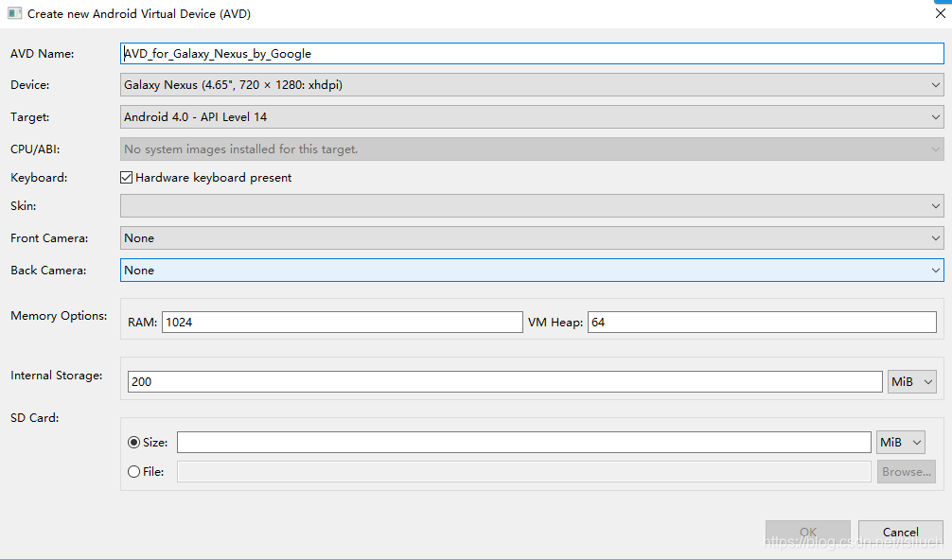952x560 pixels.
Task: Open the Back Camera dropdown
Action: pos(532,270)
